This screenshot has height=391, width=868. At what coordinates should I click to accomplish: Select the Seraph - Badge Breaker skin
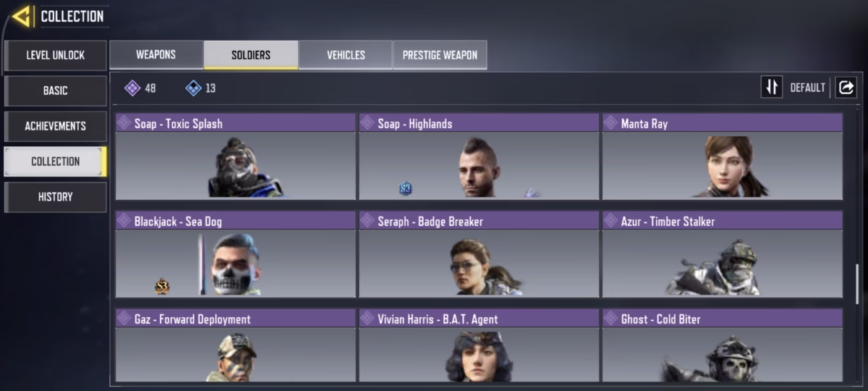coord(479,254)
